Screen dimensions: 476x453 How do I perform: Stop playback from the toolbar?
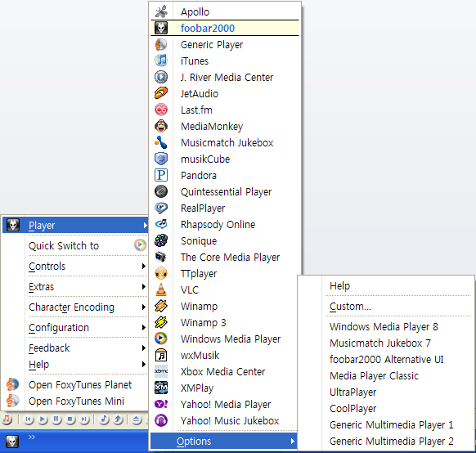70,419
